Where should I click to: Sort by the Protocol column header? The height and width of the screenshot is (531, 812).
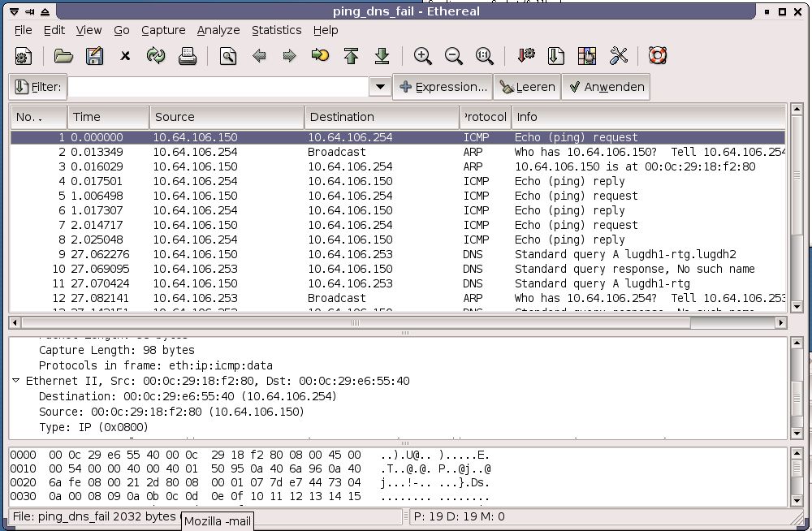(x=486, y=117)
